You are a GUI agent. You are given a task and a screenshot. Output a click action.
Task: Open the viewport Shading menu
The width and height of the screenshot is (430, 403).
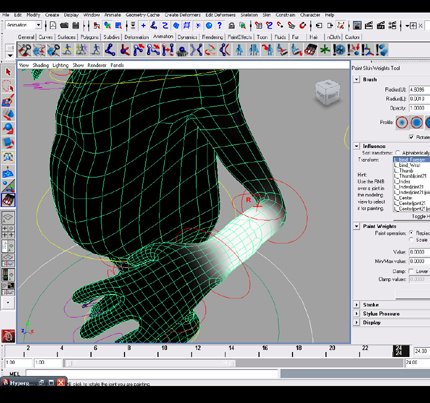point(41,65)
